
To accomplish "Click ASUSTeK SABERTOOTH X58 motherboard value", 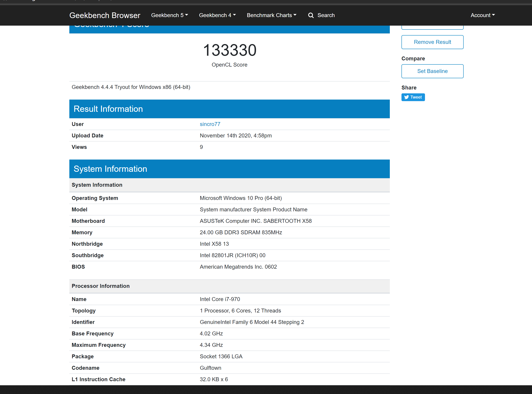I will (256, 221).
